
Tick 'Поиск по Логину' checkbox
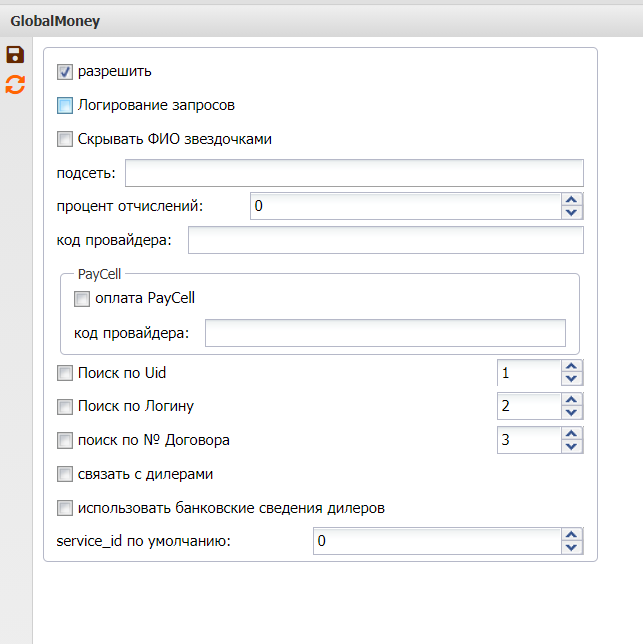click(x=66, y=407)
